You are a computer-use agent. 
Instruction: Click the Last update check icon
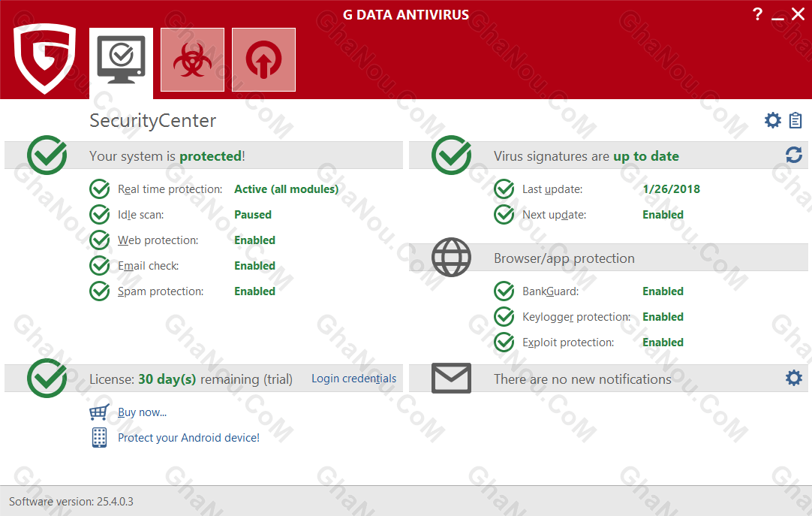click(504, 189)
